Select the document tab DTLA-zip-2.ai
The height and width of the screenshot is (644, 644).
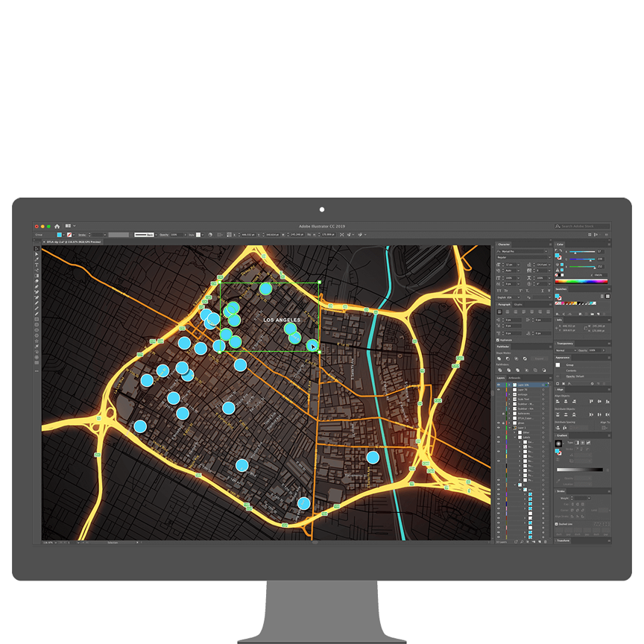click(74, 242)
